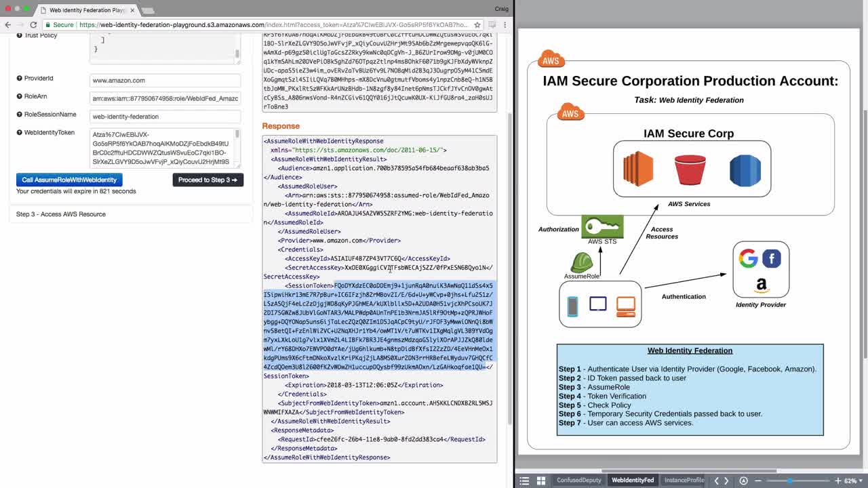Switch to the ConfusedDeputy slide tab
The image size is (868, 488).
coord(578,481)
